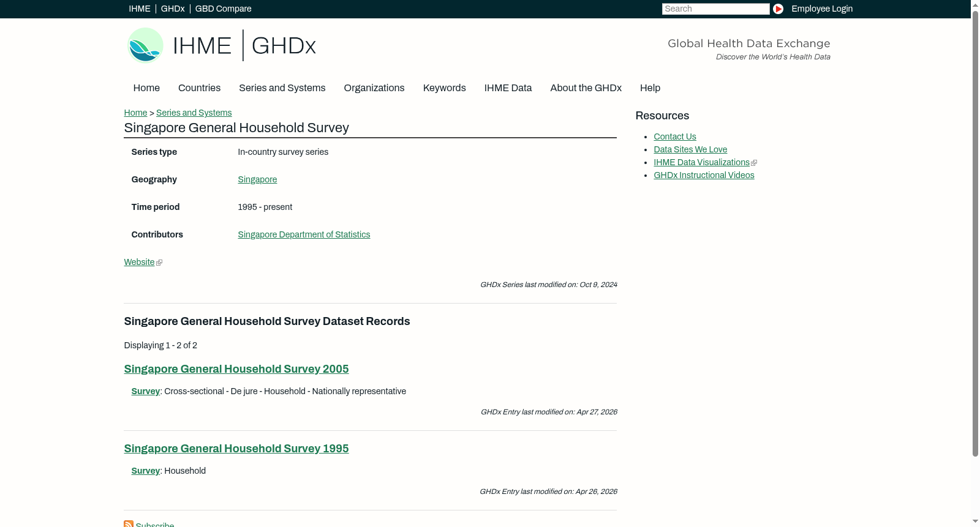Click Series and Systems breadcrumb link
This screenshot has width=980, height=527.
[194, 113]
